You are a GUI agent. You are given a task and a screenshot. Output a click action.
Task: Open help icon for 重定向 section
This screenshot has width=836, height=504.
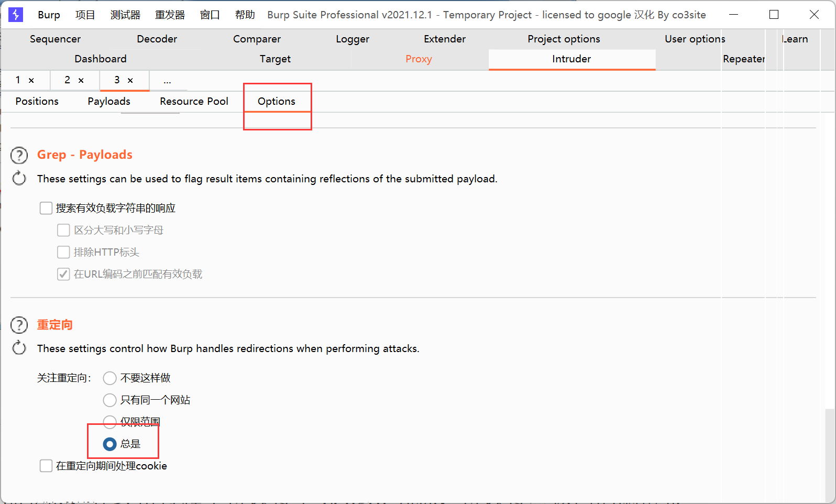(19, 325)
